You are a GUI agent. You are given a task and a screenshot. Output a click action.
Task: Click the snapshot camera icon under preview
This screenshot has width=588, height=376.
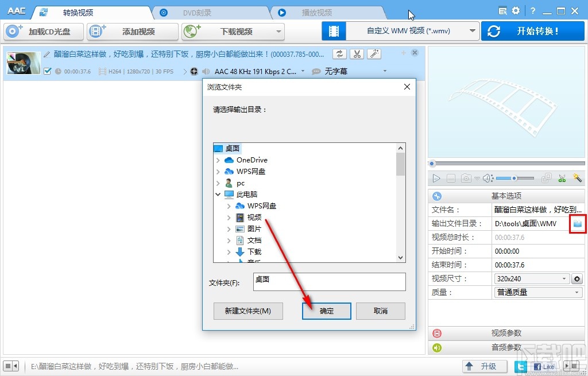467,178
